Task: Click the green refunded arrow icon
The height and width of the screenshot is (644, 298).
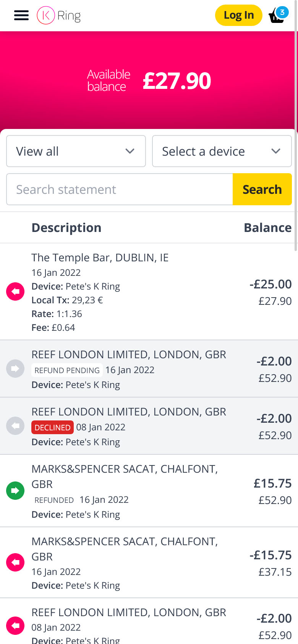Action: point(15,491)
